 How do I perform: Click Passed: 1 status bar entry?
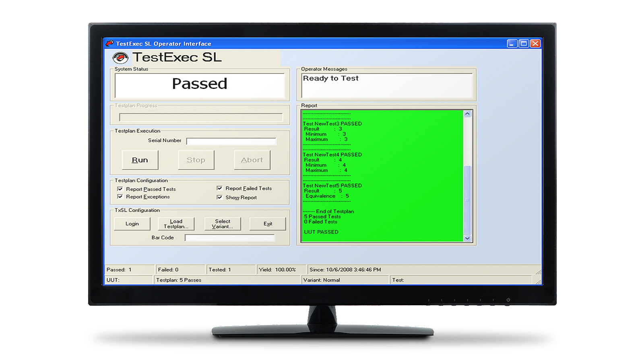130,270
